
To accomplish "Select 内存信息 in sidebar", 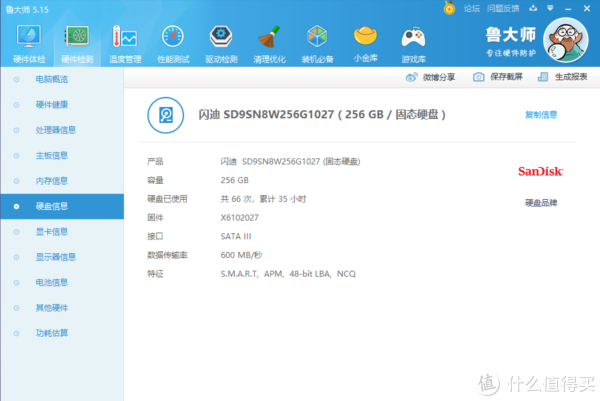I will click(x=62, y=181).
